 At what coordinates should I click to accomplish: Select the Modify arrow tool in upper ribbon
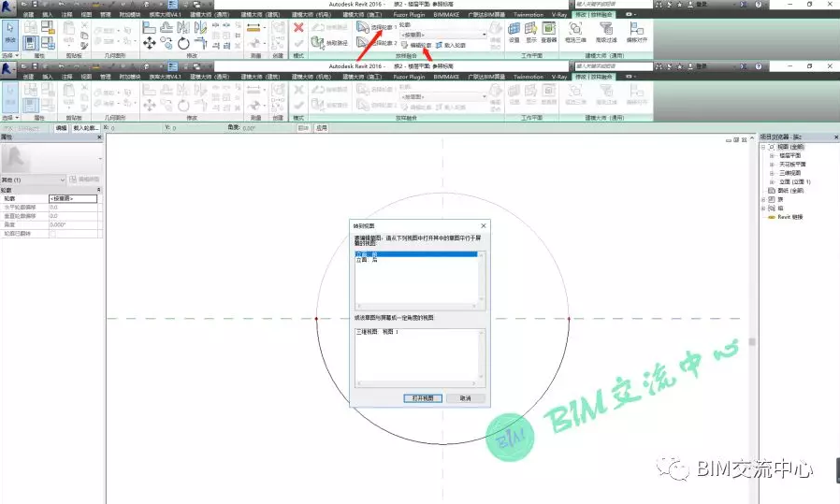pyautogui.click(x=10, y=35)
